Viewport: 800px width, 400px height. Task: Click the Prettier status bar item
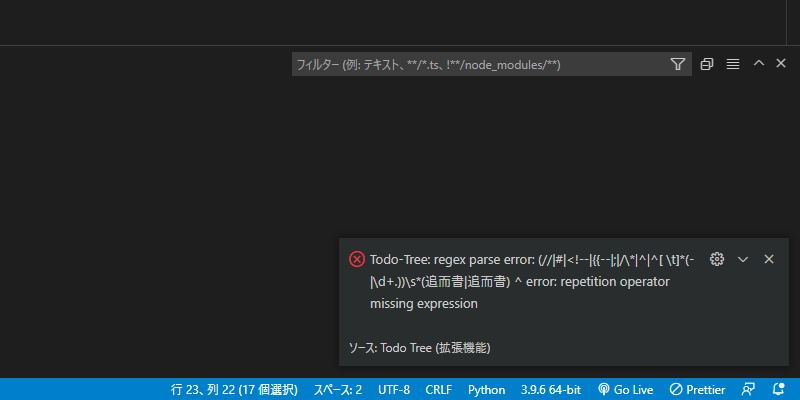(697, 390)
